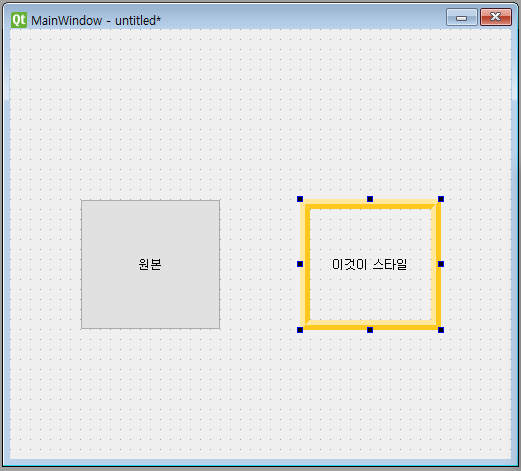Image resolution: width=521 pixels, height=471 pixels.
Task: Click the top-center selection handle of styled button
Action: (370, 199)
